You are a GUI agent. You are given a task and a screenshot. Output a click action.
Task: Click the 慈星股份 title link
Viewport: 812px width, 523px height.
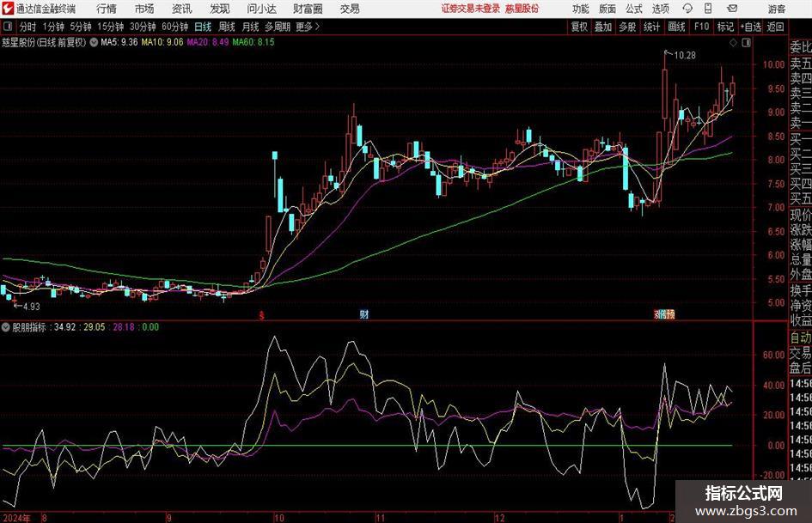pos(522,9)
